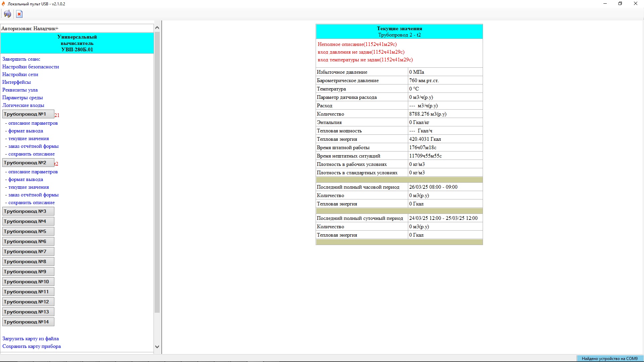Screen dimensions: 644x362
Task: Open Настройки безопасности link
Action: pos(31,67)
